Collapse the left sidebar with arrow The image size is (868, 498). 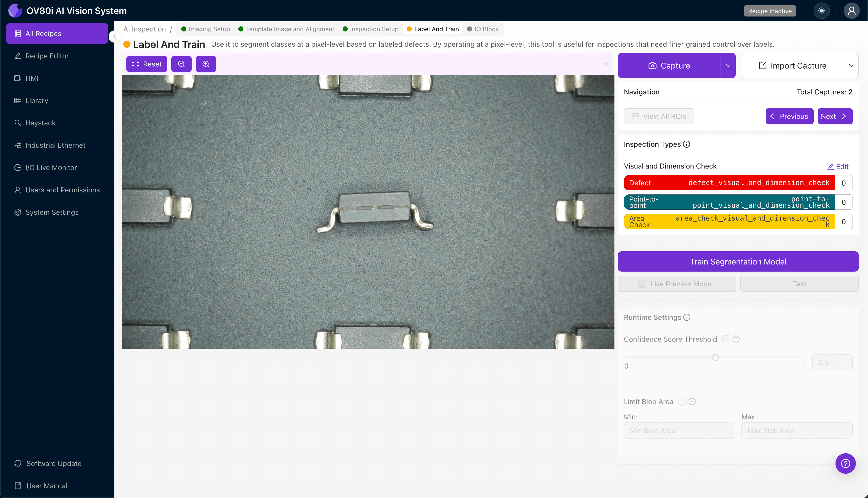tap(115, 37)
